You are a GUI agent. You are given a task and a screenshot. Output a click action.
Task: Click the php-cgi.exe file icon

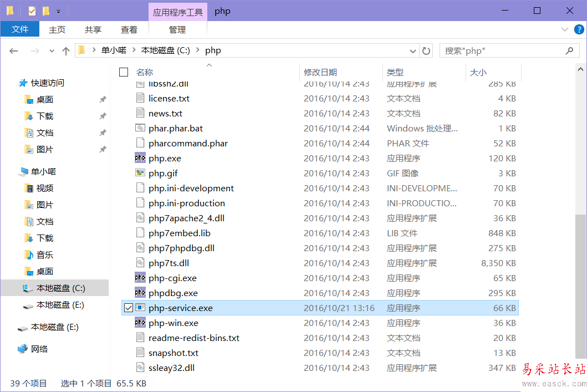140,278
